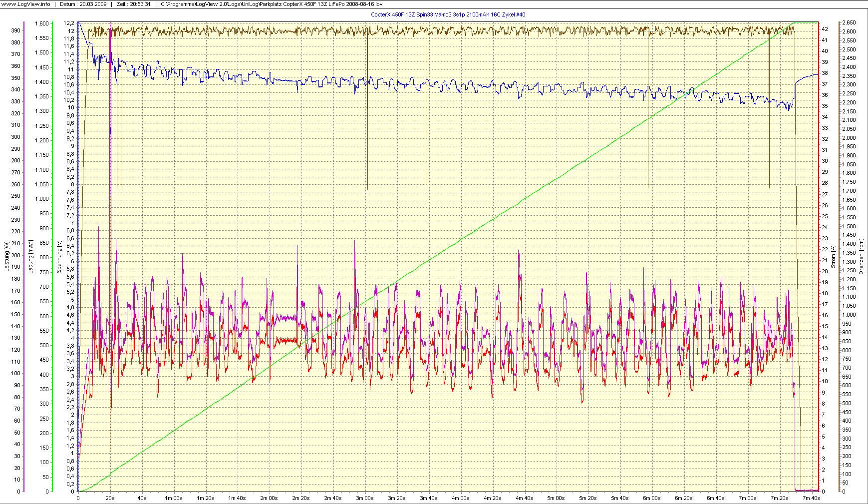Select the Ladung [mAh] axis label
Screen dimensions: 868x504
pos(31,257)
